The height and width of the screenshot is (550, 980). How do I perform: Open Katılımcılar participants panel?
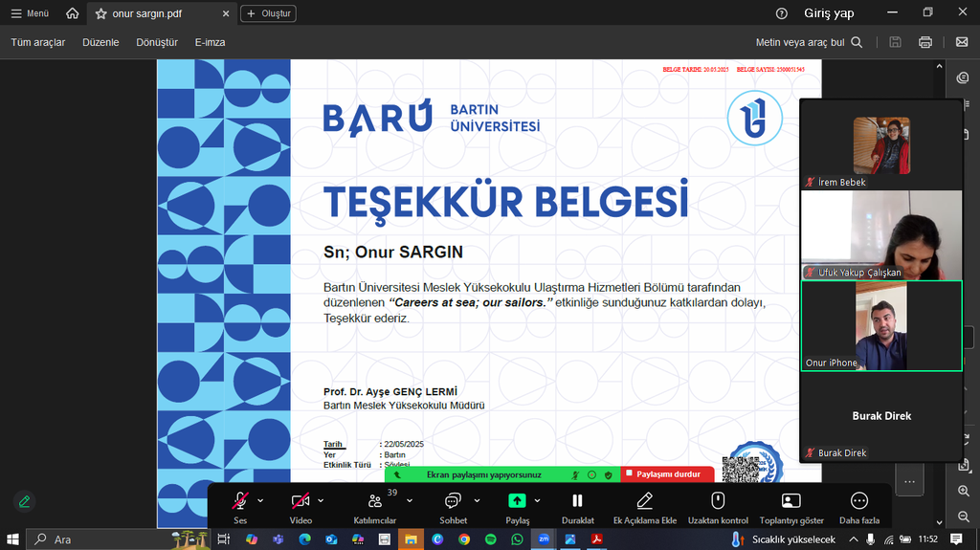[375, 508]
